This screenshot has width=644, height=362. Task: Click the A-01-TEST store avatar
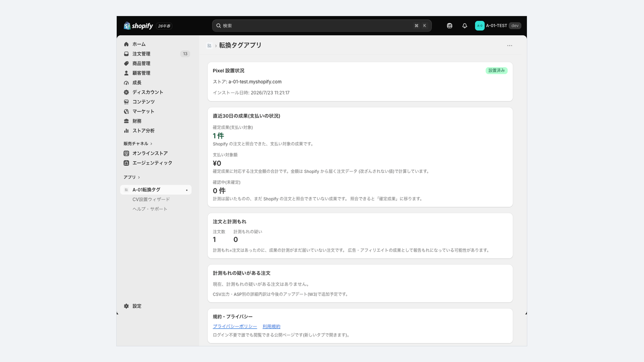pyautogui.click(x=480, y=26)
